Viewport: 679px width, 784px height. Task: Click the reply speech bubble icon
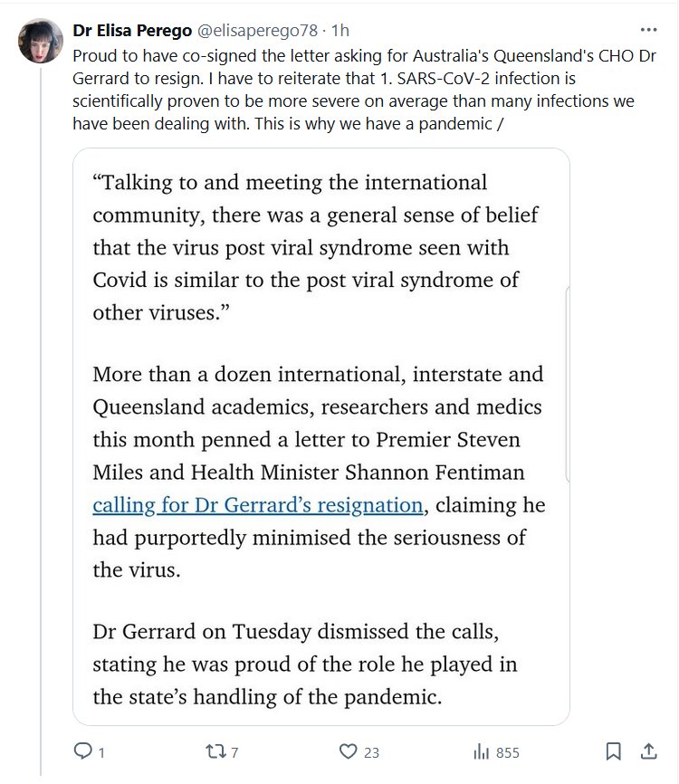pos(82,751)
